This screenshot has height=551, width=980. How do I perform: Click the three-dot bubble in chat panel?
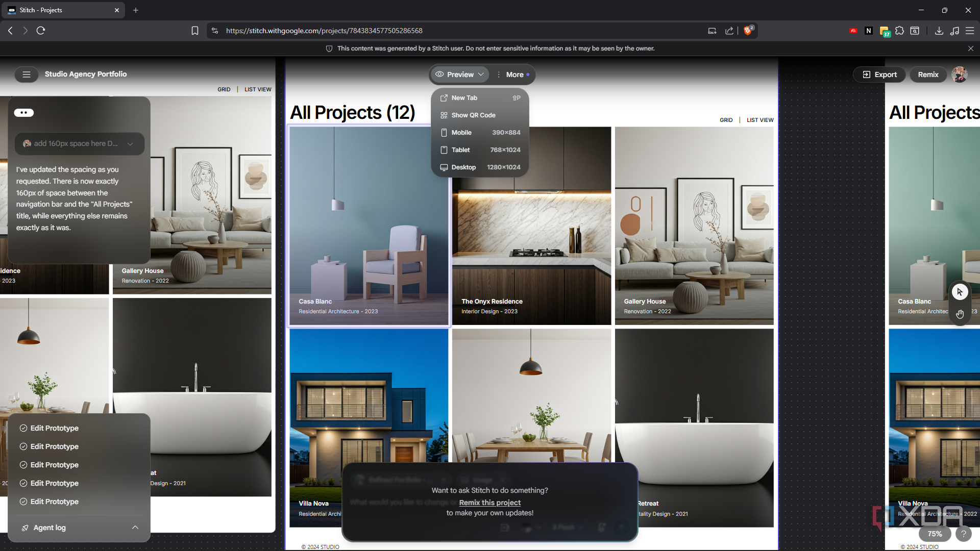point(24,113)
